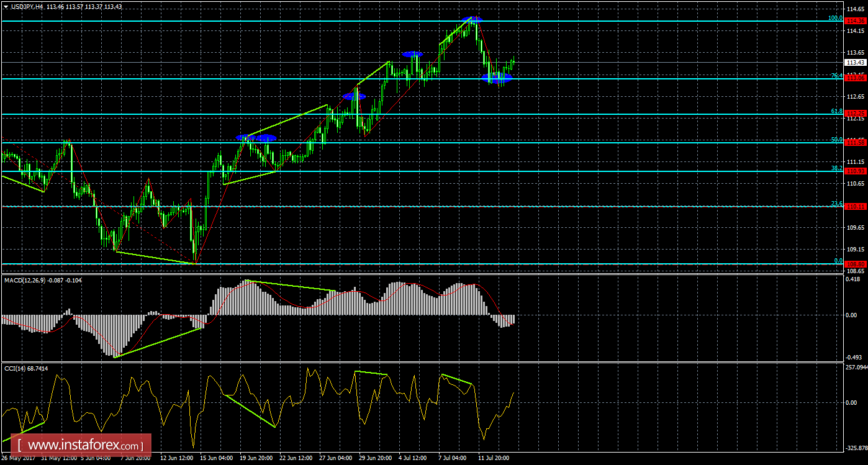
Task: Click the USDJPY,H4 chart title text
Action: pos(27,6)
